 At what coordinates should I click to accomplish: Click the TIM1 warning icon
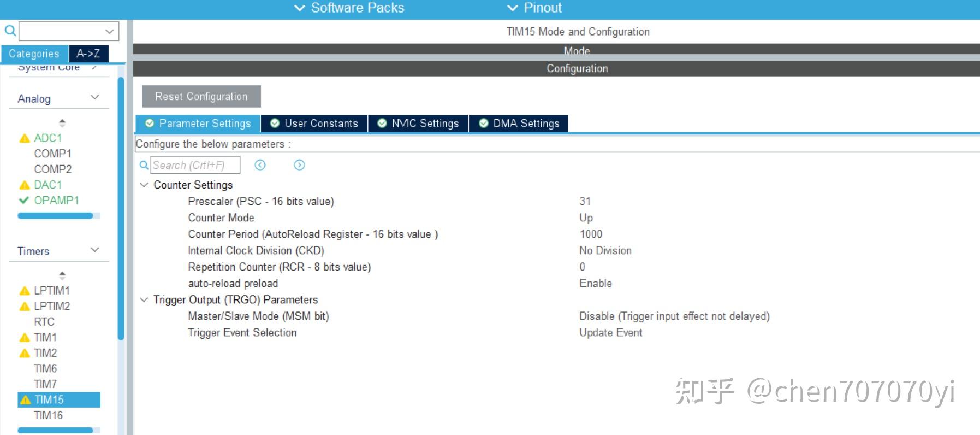click(24, 338)
